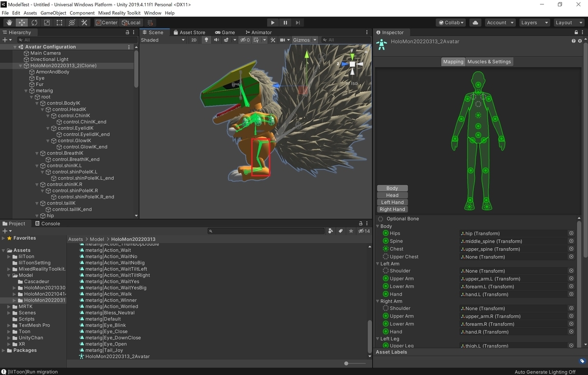
Task: Toggle scene lighting lightbulb
Action: (206, 40)
